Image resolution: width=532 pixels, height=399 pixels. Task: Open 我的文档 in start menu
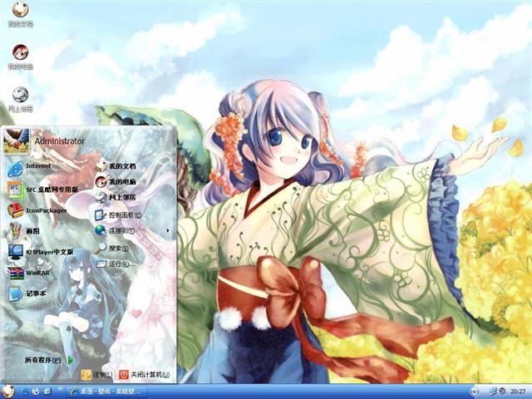pos(116,166)
